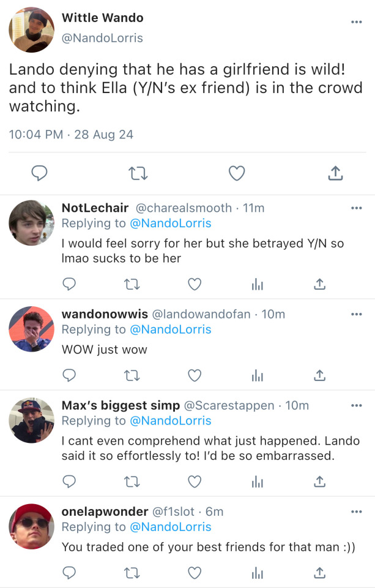
Task: View analytics on NotLechair's reply
Action: [257, 284]
